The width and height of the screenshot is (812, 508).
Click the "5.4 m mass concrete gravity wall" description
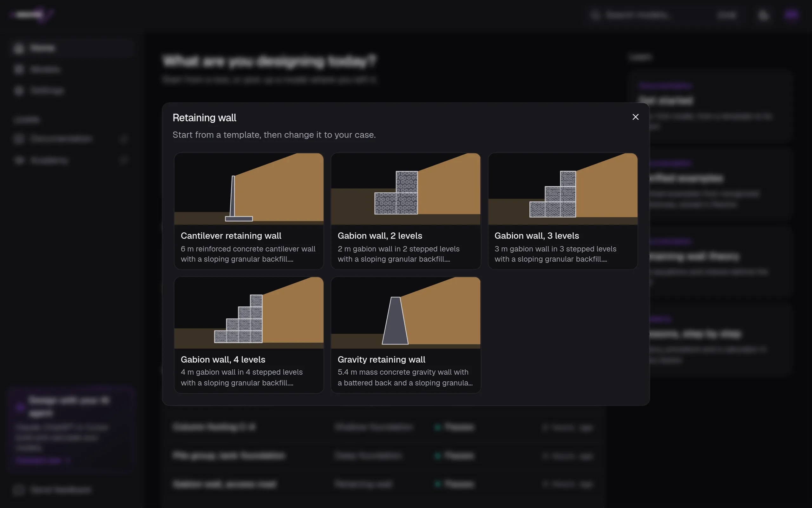point(405,377)
